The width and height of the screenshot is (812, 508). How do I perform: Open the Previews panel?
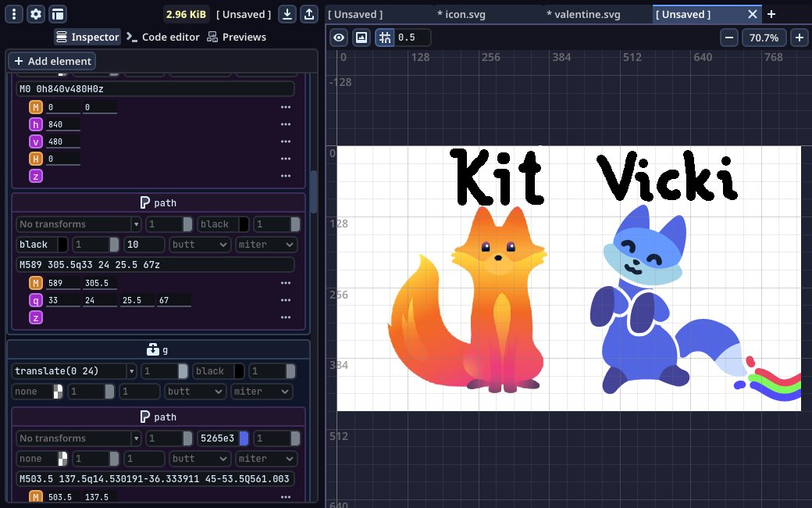click(x=236, y=37)
